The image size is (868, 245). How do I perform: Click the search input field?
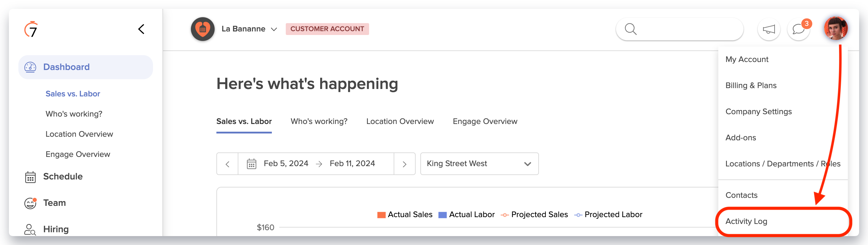tap(684, 29)
